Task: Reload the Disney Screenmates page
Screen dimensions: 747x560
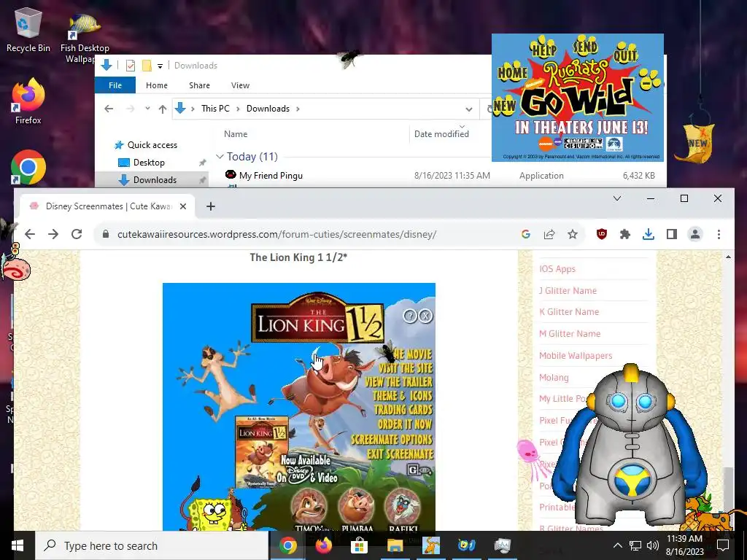Action: [x=77, y=234]
